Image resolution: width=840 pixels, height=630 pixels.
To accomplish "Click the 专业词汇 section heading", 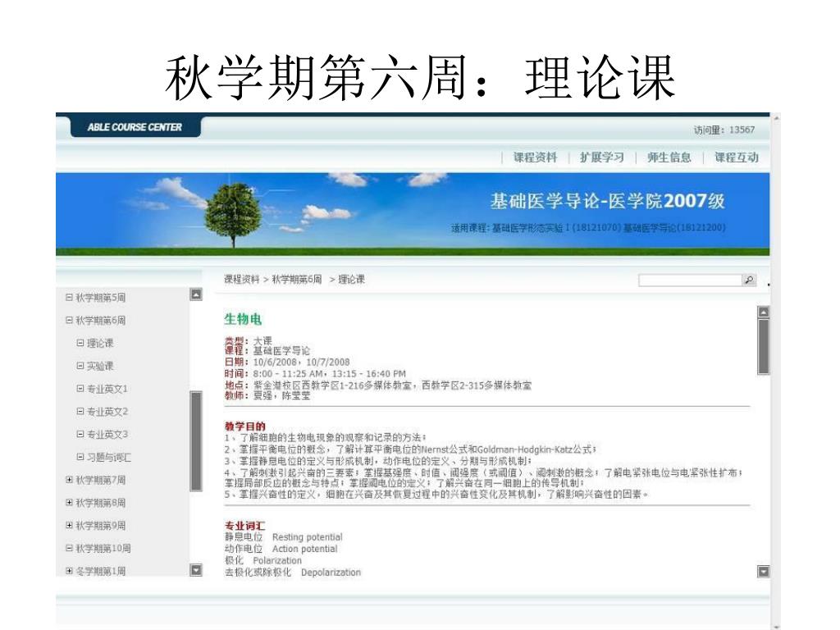I will 244,526.
